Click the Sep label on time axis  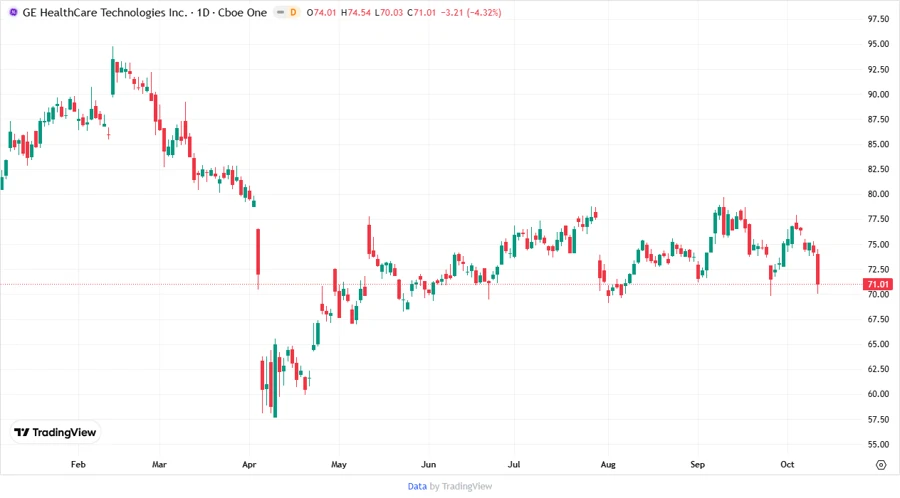[698, 465]
